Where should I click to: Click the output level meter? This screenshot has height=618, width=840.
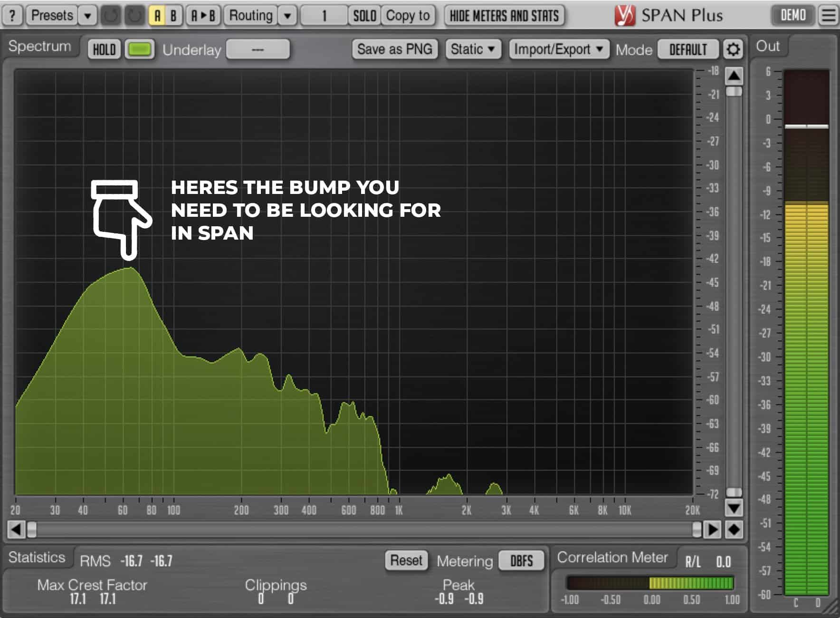806,333
